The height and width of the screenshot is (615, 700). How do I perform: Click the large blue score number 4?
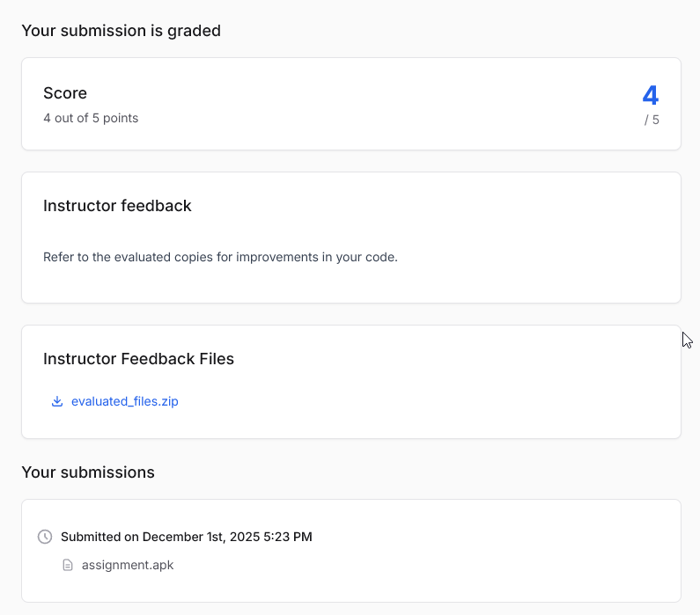651,95
